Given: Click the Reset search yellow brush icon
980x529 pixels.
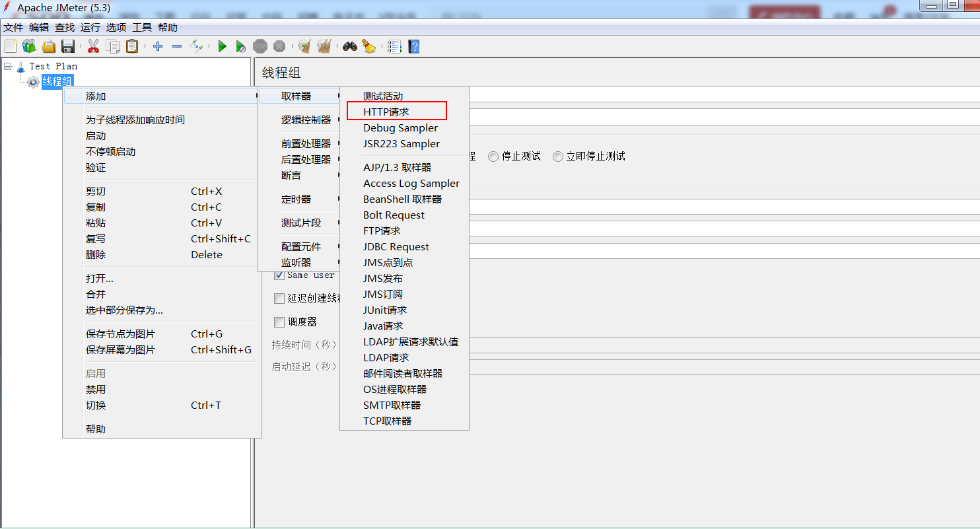Looking at the screenshot, I should point(368,46).
